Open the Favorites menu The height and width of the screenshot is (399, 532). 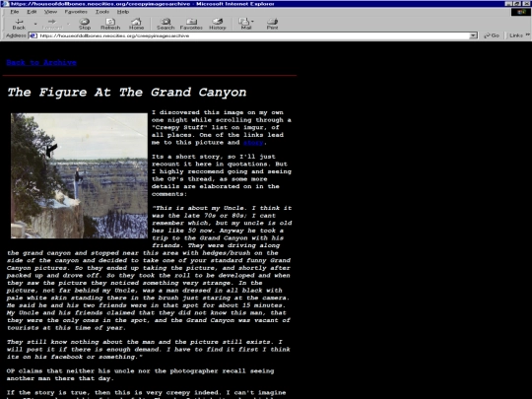point(76,12)
